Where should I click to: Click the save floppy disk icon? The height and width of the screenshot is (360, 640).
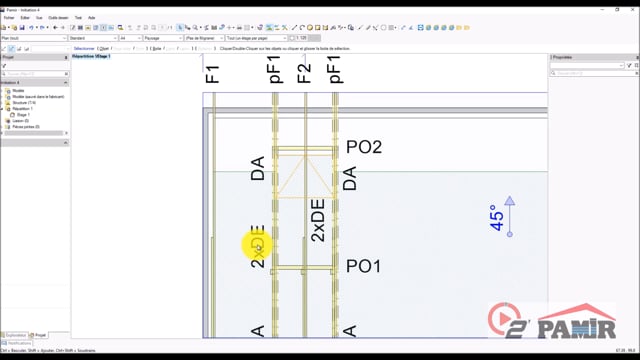coord(22,28)
